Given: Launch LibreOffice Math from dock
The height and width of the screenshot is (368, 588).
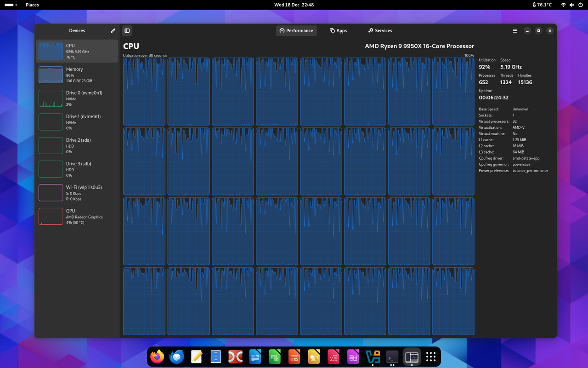Looking at the screenshot, I should [333, 356].
